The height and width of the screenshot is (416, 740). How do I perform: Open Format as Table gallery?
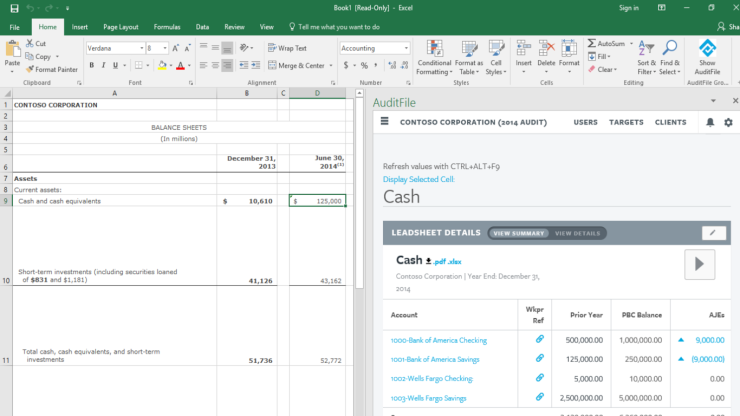pos(469,58)
